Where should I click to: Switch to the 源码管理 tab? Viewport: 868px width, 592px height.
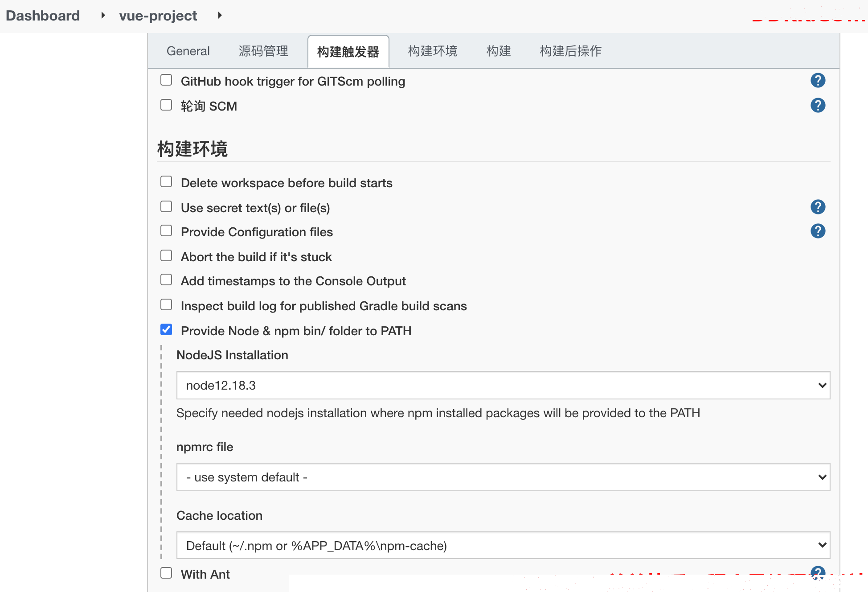tap(263, 51)
